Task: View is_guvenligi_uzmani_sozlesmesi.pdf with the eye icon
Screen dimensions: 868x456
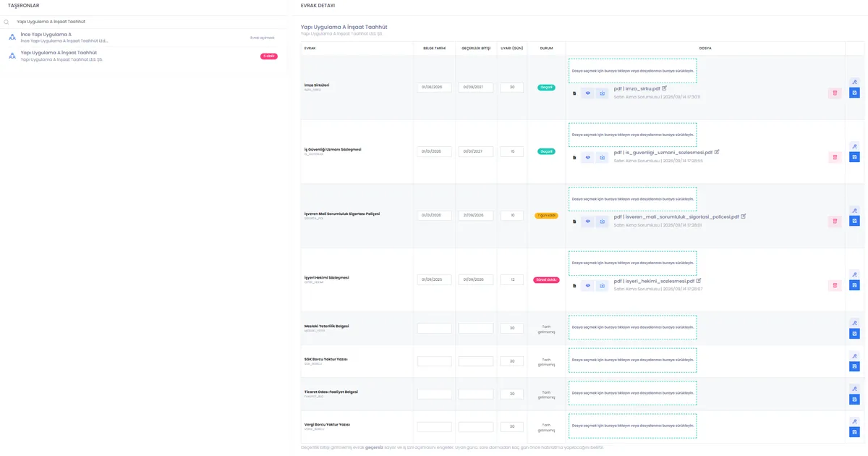Action: 588,157
